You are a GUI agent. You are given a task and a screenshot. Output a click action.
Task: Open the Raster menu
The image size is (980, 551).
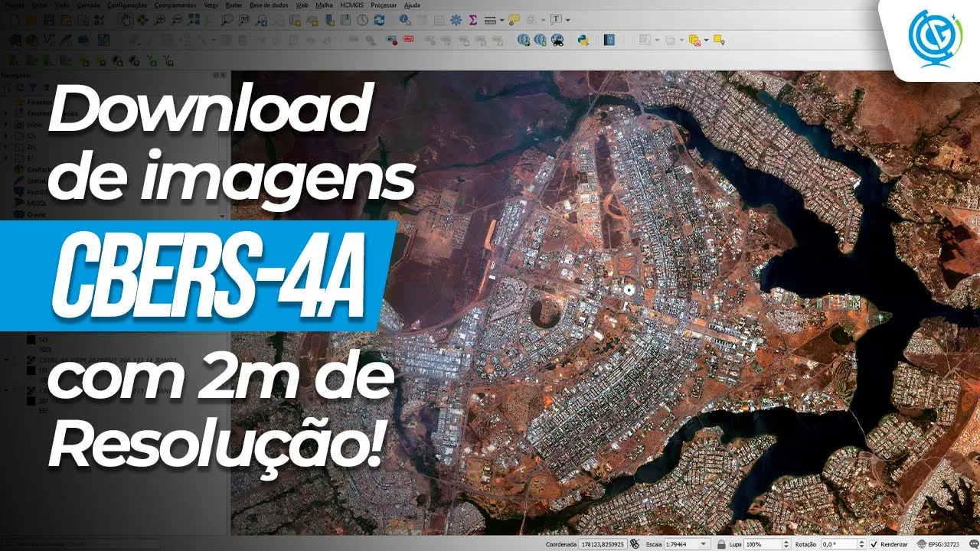234,5
